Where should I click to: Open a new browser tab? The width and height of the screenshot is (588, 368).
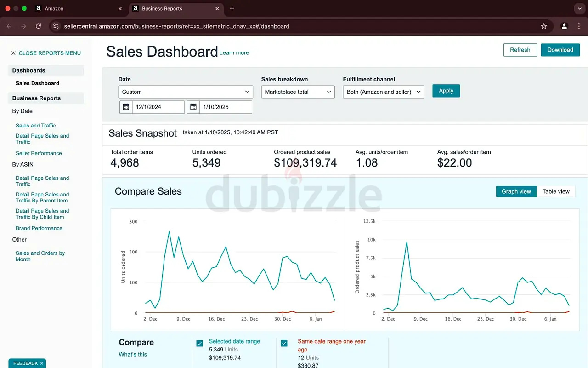(x=232, y=8)
